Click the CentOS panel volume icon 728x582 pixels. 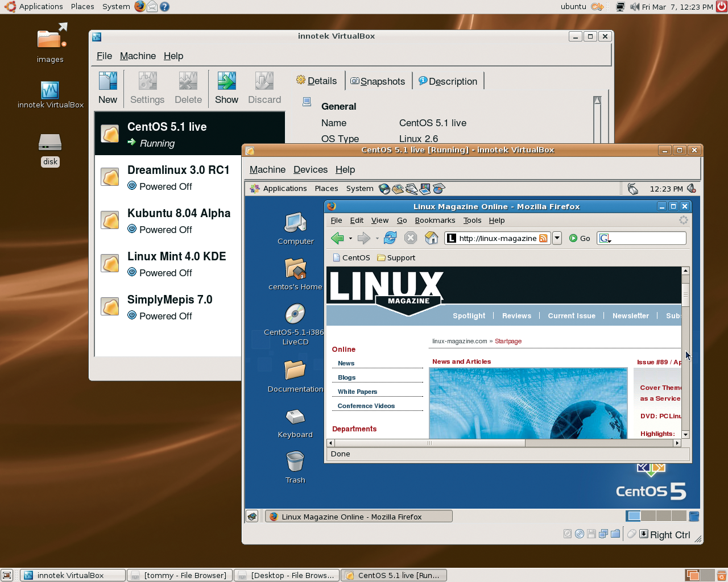coord(691,188)
